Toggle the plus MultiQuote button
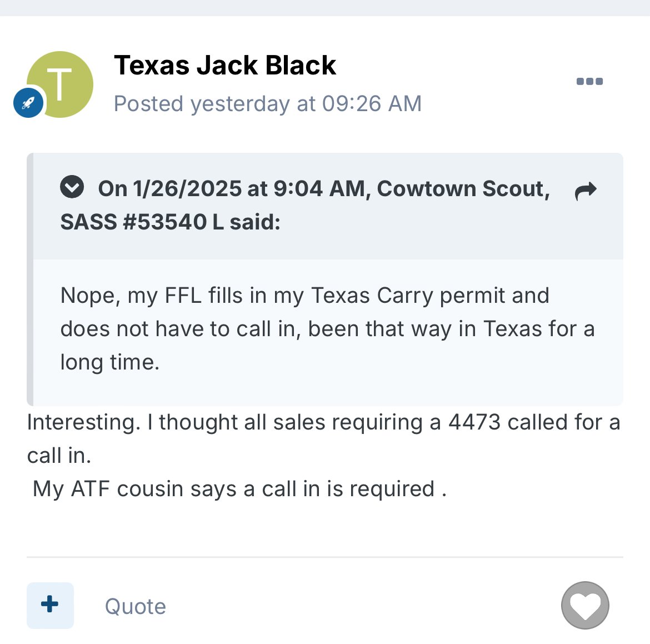The width and height of the screenshot is (650, 644). tap(50, 605)
